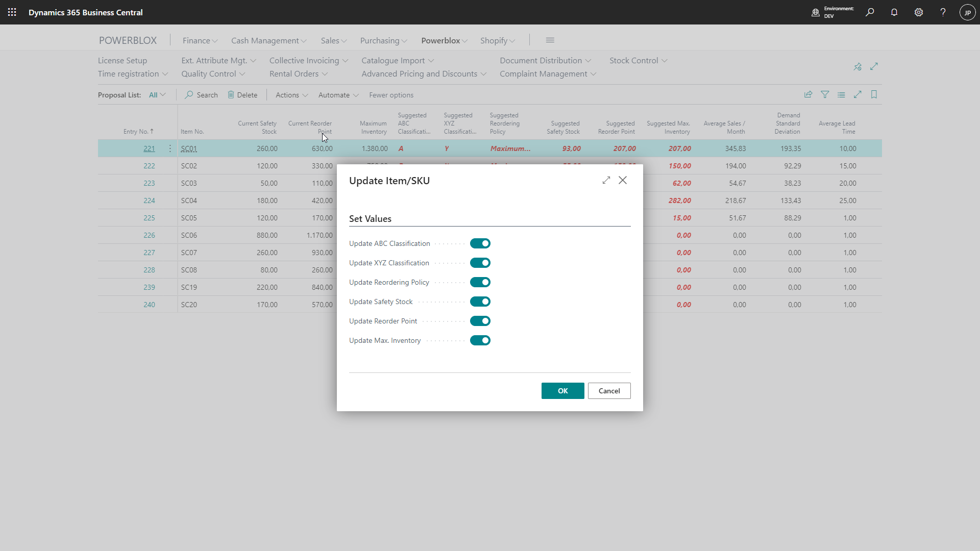This screenshot has height=551, width=980.
Task: Open the Automate menu
Action: 338,95
